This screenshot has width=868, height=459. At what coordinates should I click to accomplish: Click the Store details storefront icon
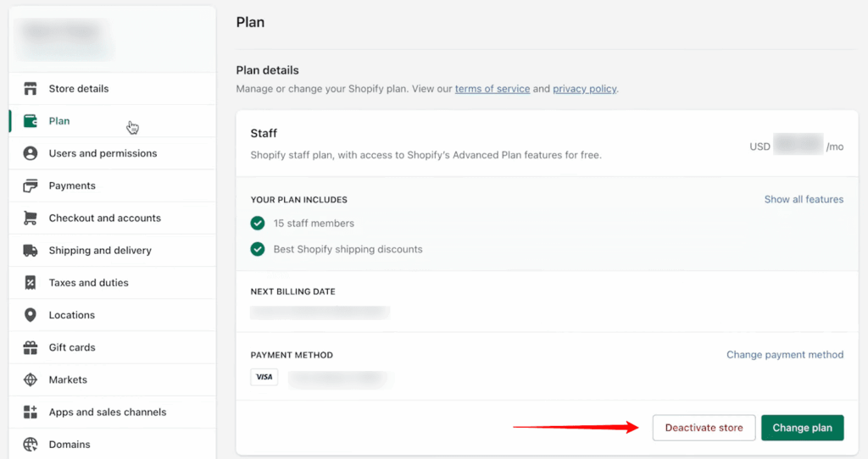click(x=31, y=88)
